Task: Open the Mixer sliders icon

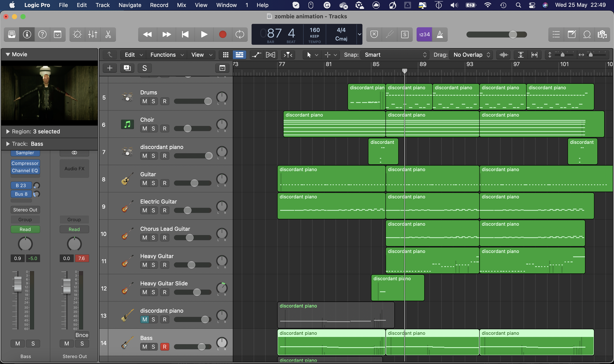Action: coord(93,34)
